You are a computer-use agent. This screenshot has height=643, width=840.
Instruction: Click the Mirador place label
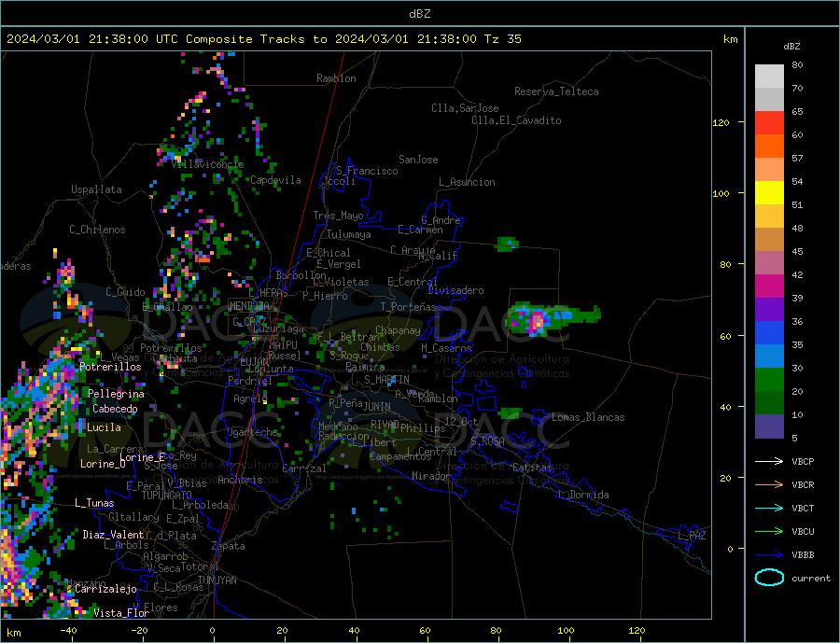[430, 476]
